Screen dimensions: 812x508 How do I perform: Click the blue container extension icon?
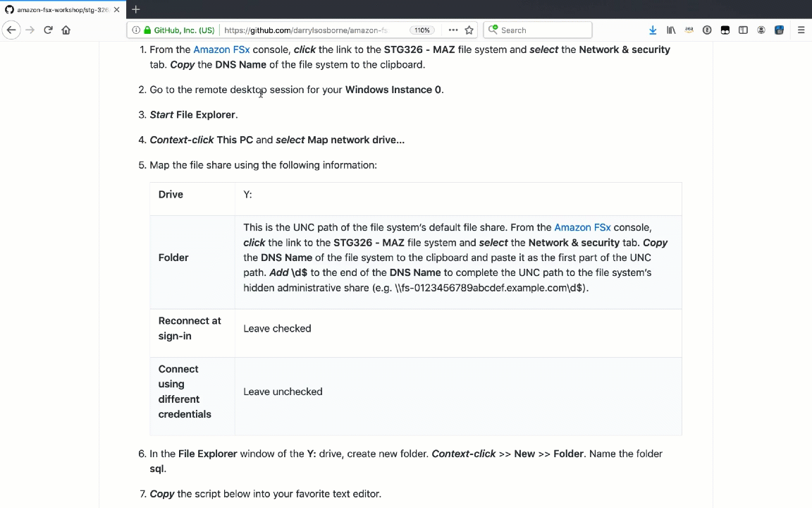[779, 30]
